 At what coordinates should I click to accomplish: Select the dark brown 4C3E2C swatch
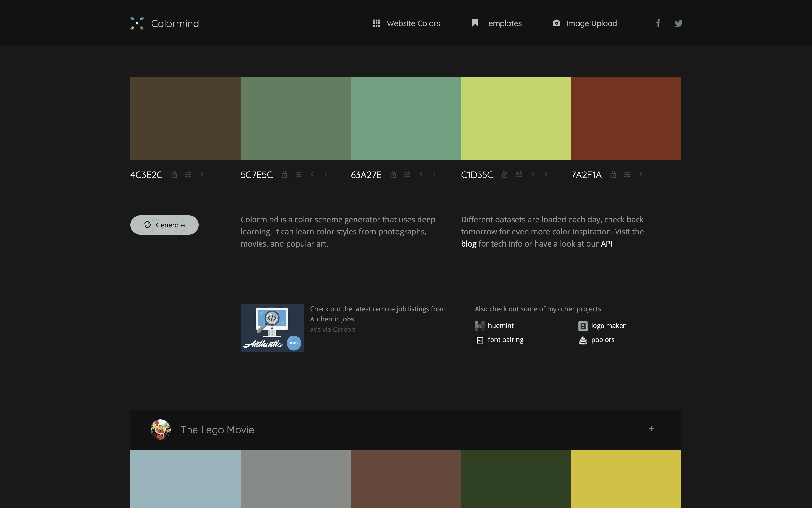pos(185,119)
